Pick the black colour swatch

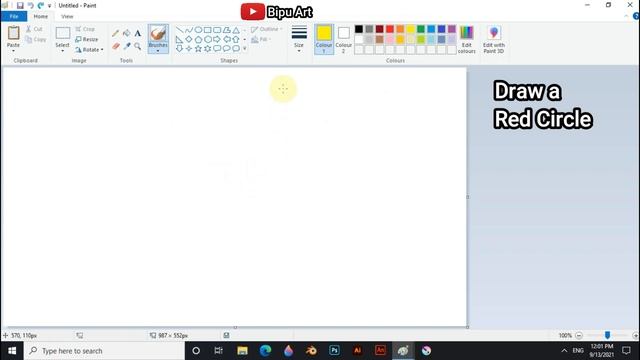point(359,29)
